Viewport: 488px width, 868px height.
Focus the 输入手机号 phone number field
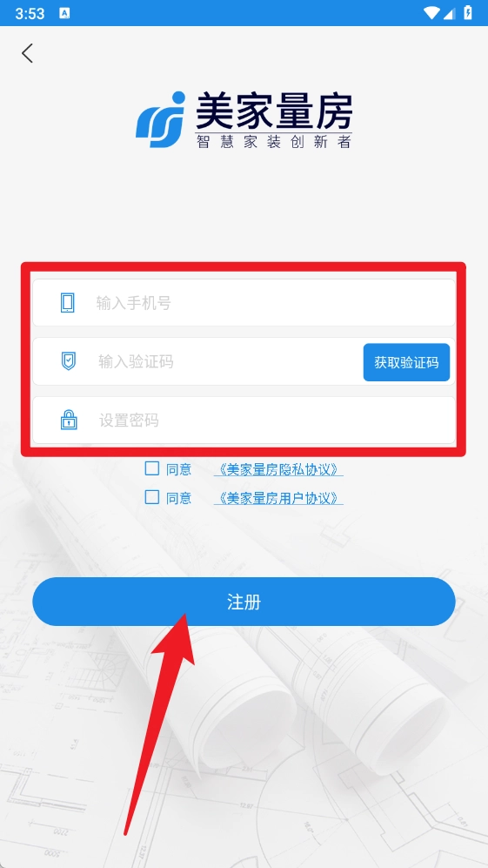pos(244,303)
